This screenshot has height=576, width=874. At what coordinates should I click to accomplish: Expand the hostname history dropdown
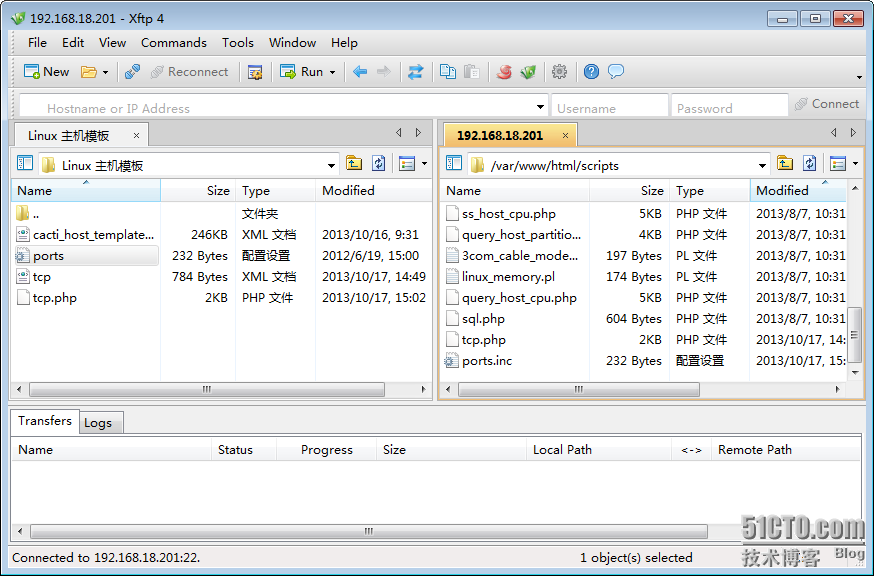coord(540,106)
